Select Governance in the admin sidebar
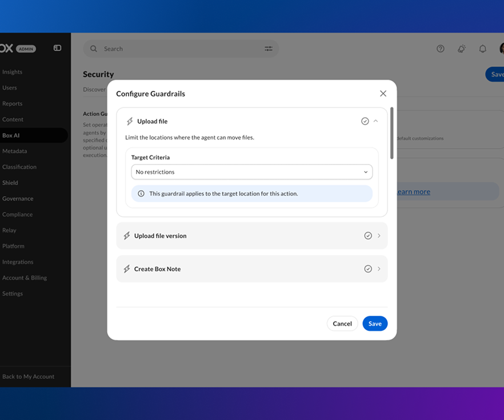This screenshot has height=420, width=504. (18, 199)
